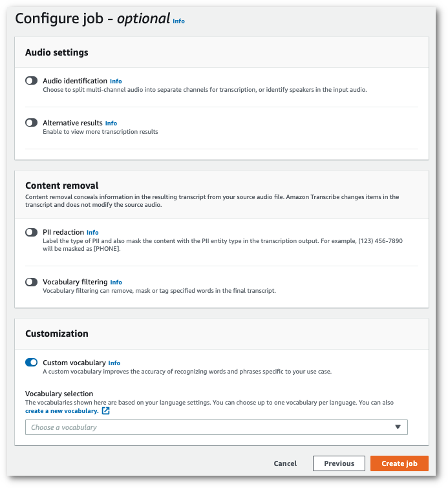Viewport: 448px width, 488px height.
Task: Click the Content removal section heading
Action: click(61, 186)
